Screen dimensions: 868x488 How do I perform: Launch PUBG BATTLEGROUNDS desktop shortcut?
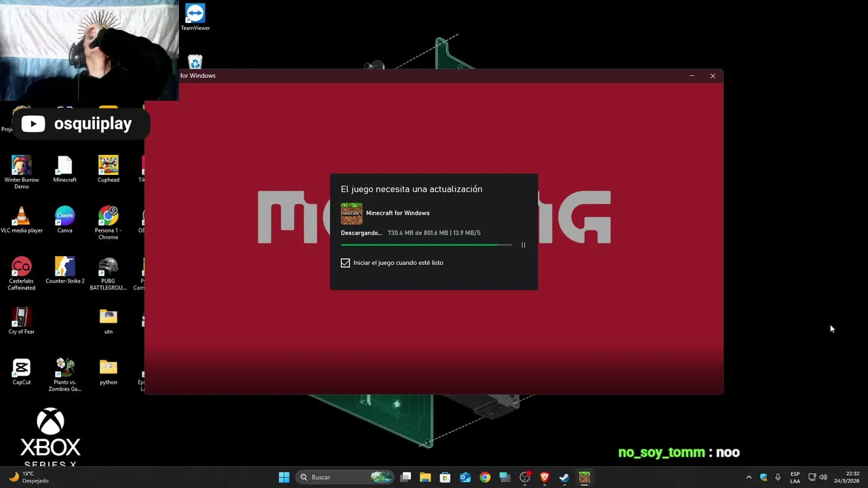(x=108, y=274)
